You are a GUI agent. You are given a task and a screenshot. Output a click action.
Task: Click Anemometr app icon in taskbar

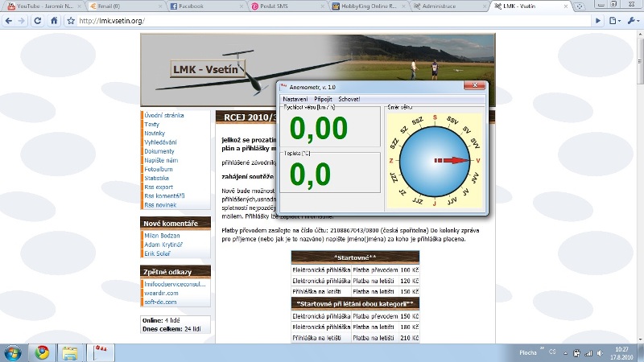point(101,352)
